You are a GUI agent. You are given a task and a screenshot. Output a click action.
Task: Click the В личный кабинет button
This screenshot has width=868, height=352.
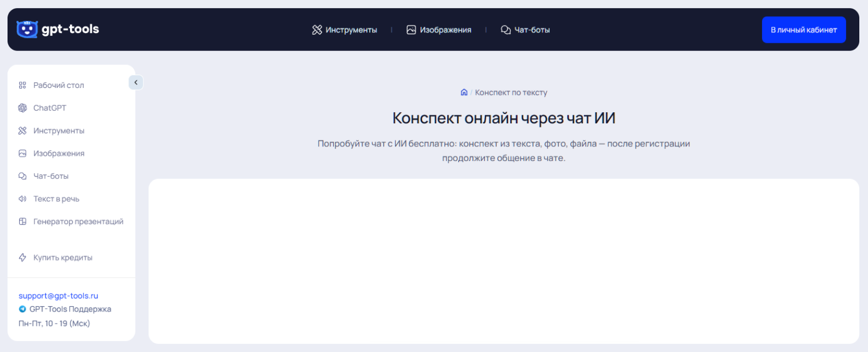(x=804, y=29)
